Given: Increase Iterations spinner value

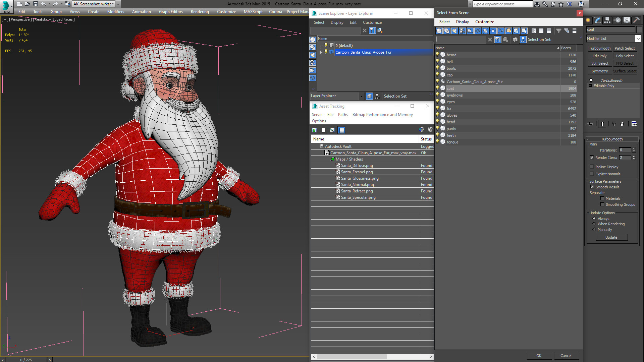Looking at the screenshot, I should coord(634,149).
